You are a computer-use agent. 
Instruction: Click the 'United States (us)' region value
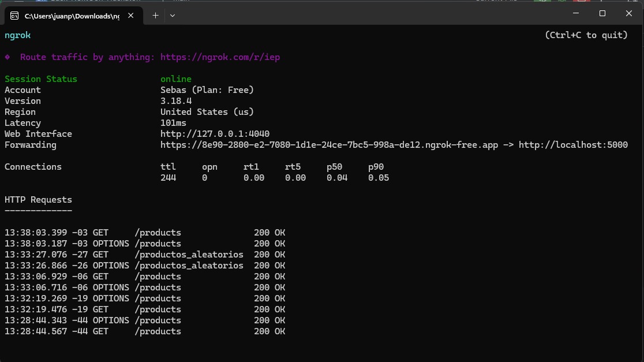coord(207,112)
